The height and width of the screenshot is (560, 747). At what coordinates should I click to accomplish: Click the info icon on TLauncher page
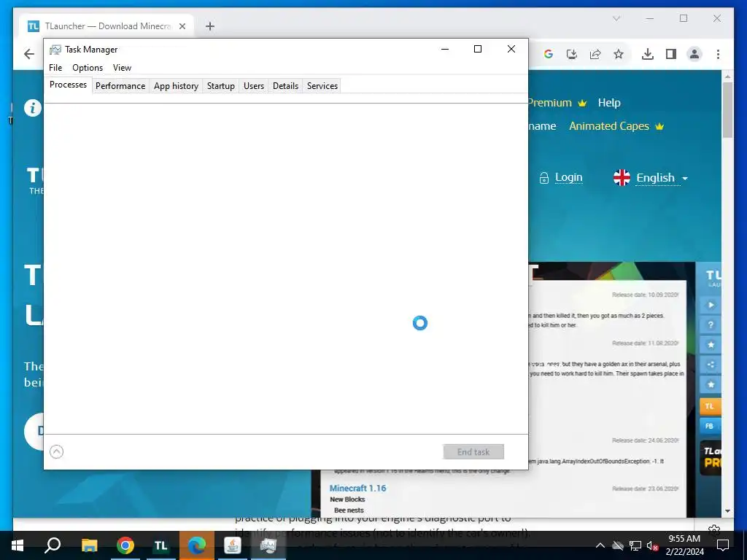pos(33,108)
